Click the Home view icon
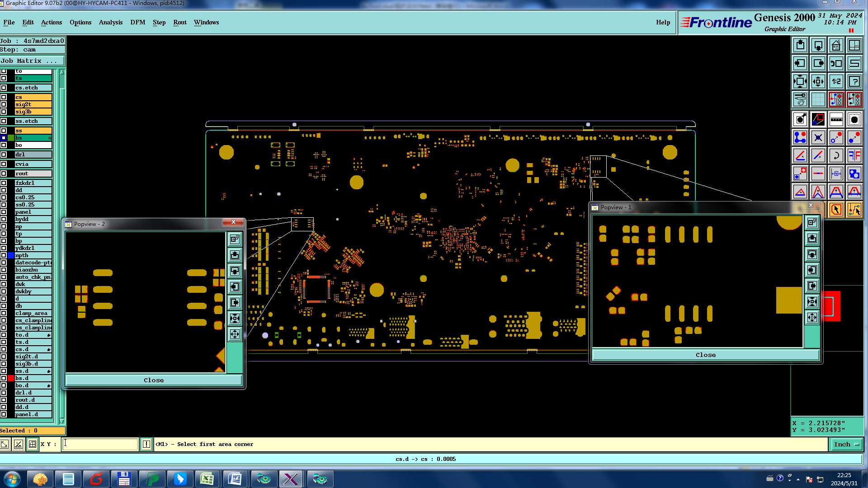Image resolution: width=868 pixels, height=488 pixels. point(836,45)
